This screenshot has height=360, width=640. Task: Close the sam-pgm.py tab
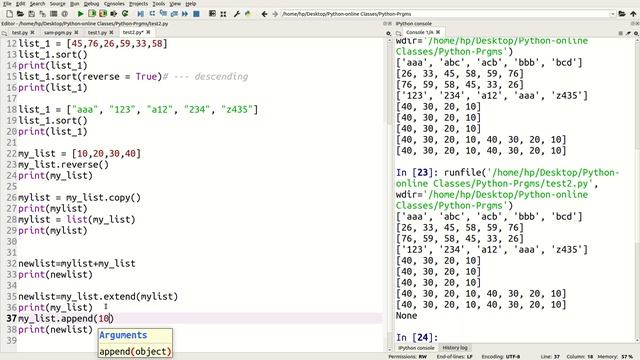[x=76, y=32]
